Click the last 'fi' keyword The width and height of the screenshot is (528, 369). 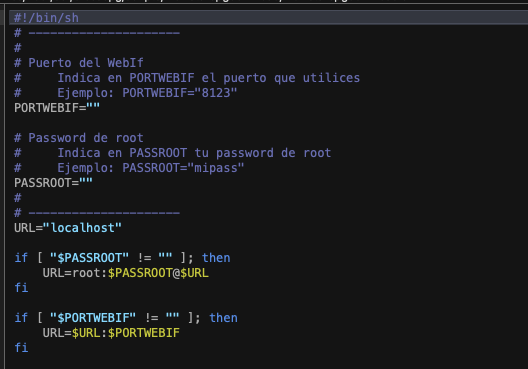point(21,348)
